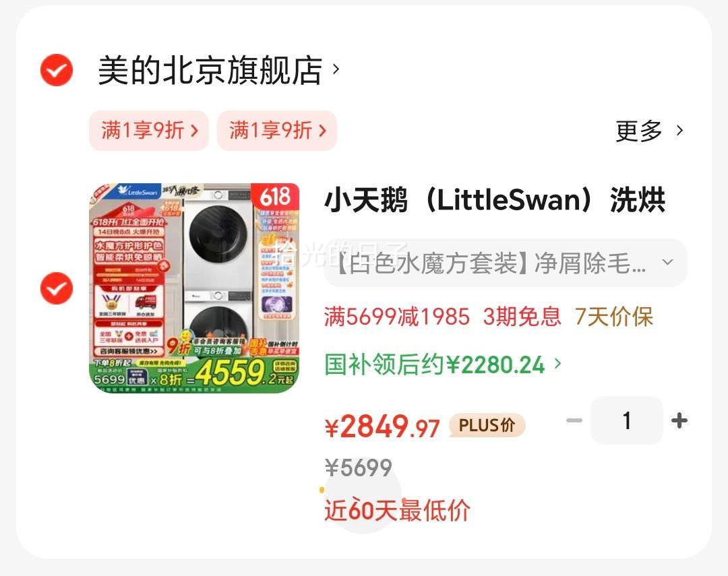Expand the 白色水魔方套装 variant selector

click(505, 263)
